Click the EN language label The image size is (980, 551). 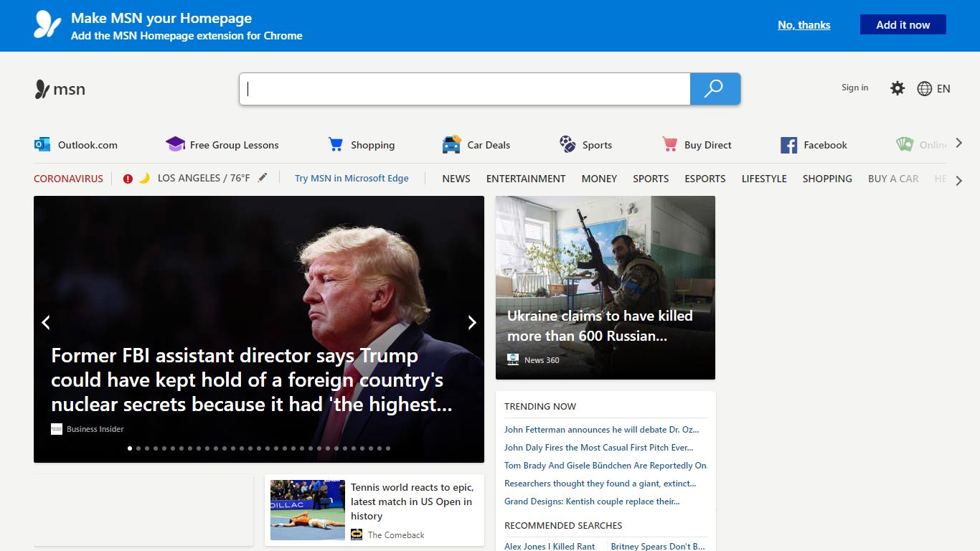[943, 88]
